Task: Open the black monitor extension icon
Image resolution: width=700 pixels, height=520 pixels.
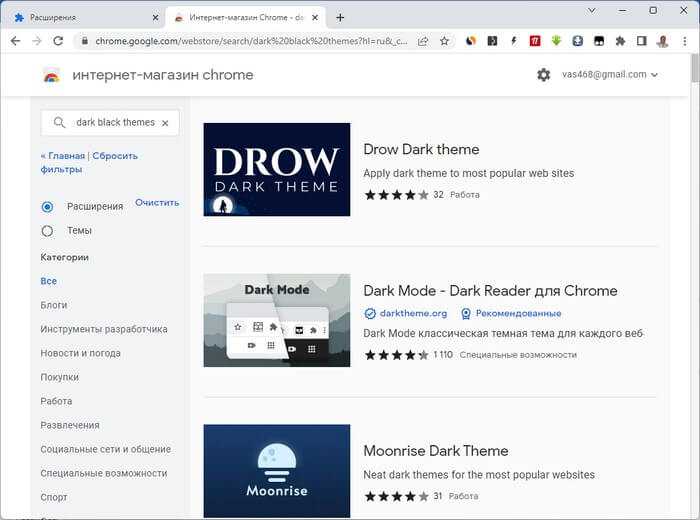Action: [599, 41]
